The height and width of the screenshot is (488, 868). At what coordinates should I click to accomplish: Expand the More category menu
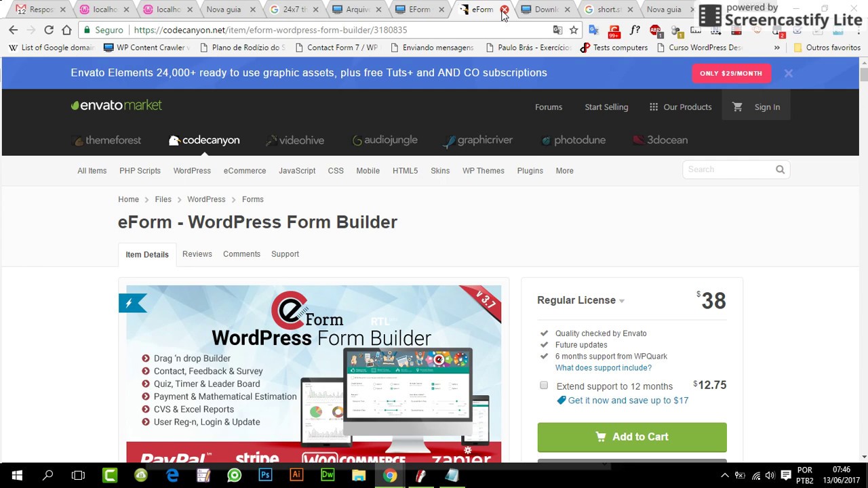pyautogui.click(x=565, y=171)
